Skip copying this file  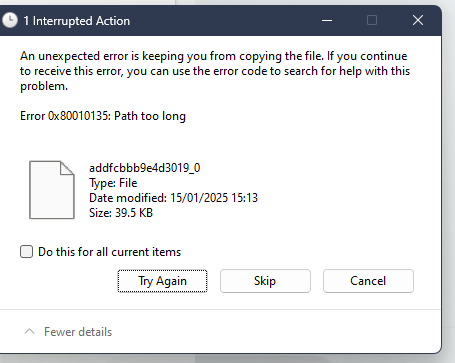pos(265,281)
